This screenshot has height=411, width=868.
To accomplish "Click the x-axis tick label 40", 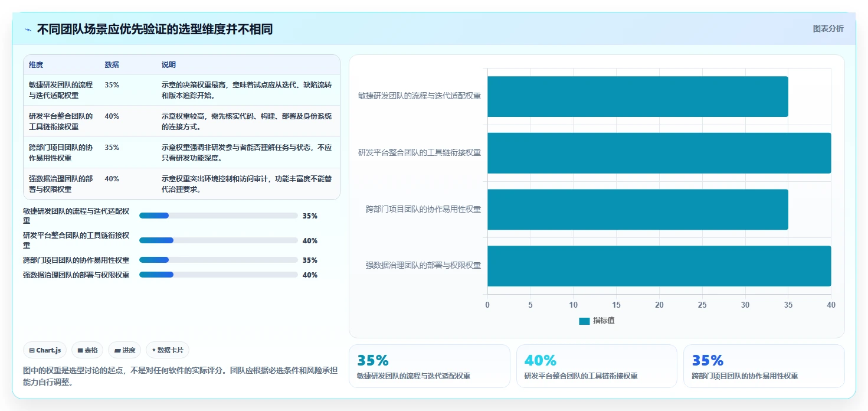I will pos(831,305).
